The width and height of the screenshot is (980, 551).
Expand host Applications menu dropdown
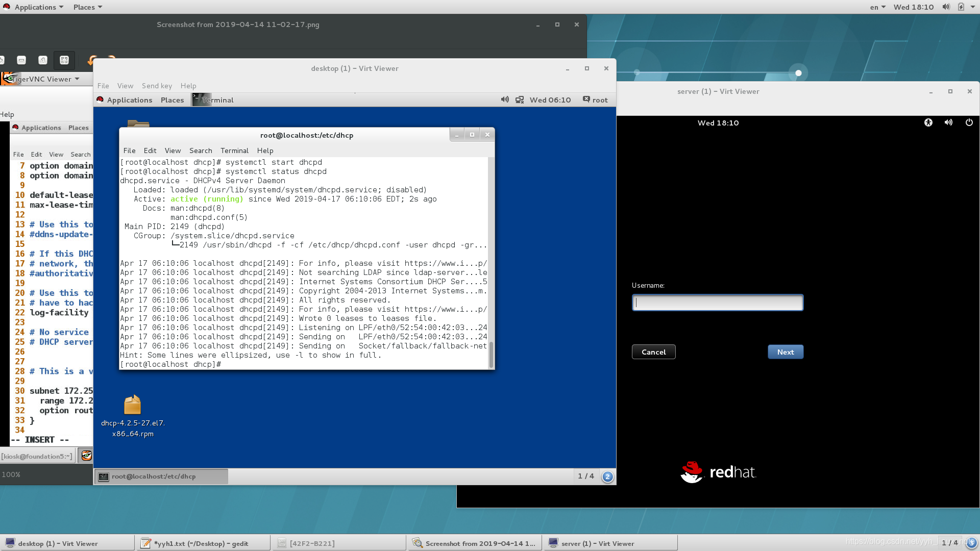39,7
